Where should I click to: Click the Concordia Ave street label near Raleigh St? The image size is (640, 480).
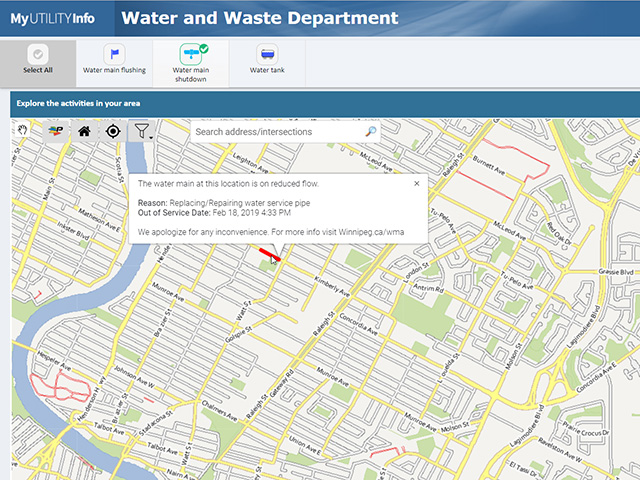pyautogui.click(x=359, y=324)
